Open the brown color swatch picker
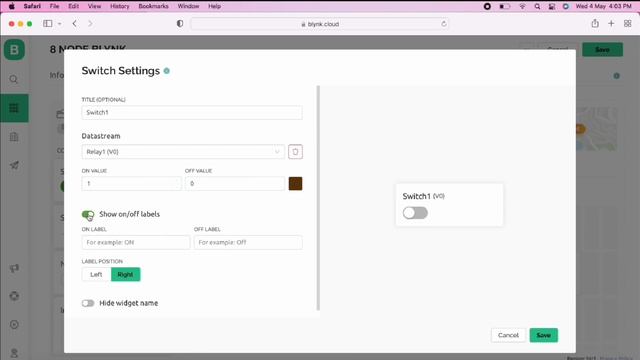 click(x=296, y=184)
